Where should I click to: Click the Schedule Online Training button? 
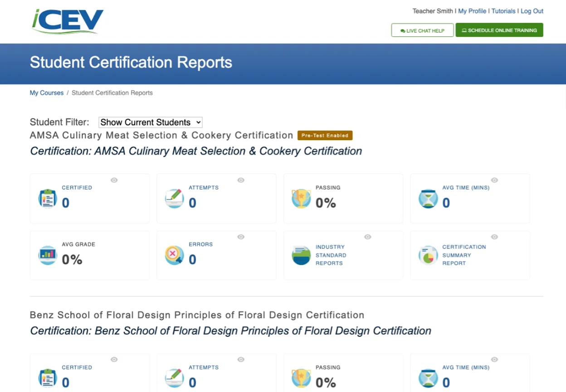tap(499, 30)
